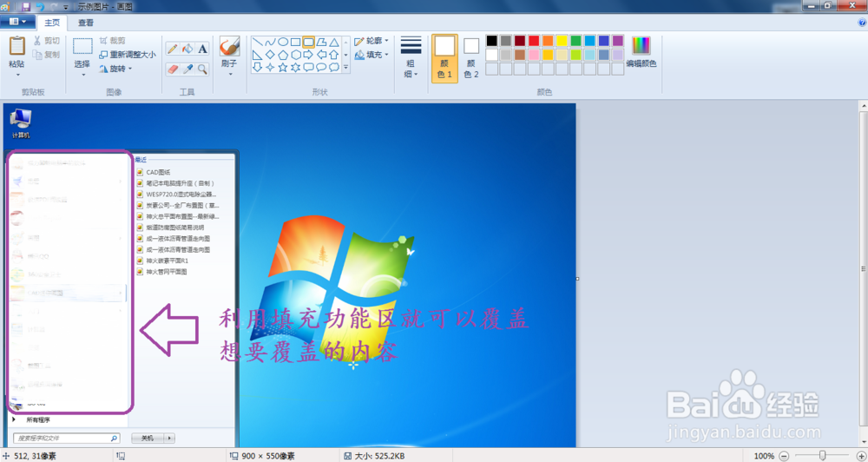Select the Pencil tool
This screenshot has height=462, width=868.
[172, 49]
